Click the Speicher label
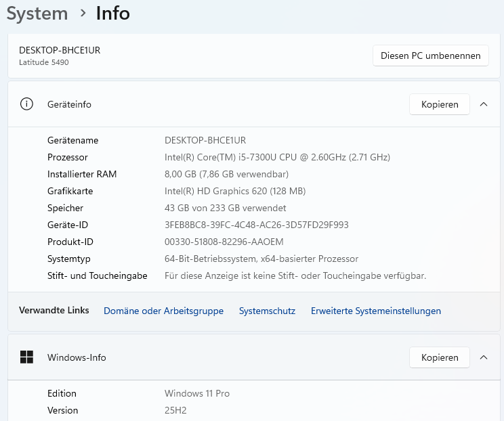504x421 pixels. tap(65, 208)
